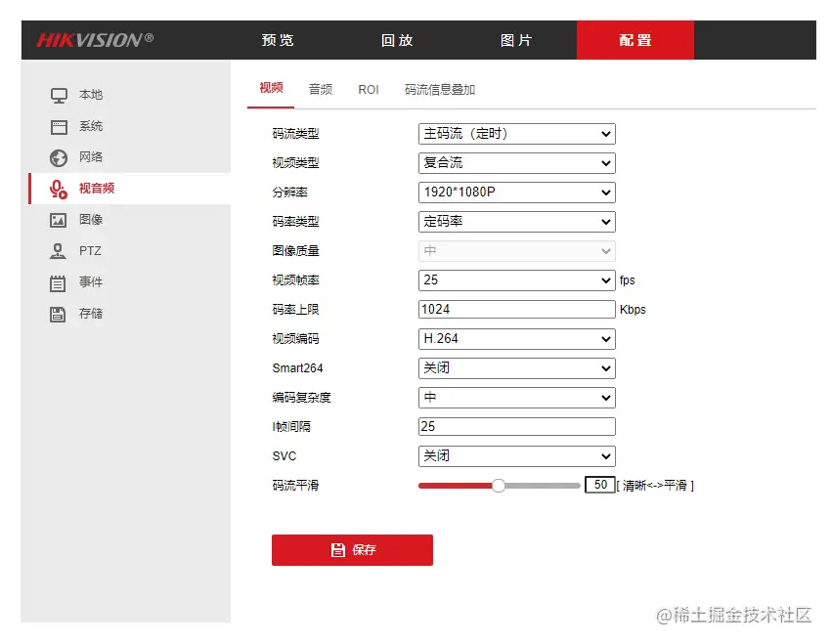
Task: Click the 码流平滑 slider handle
Action: tap(499, 486)
